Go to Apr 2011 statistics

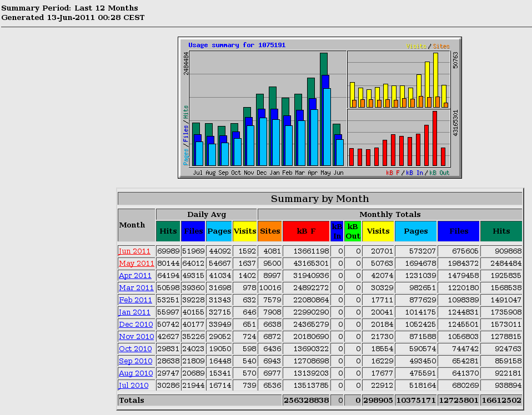135,276
